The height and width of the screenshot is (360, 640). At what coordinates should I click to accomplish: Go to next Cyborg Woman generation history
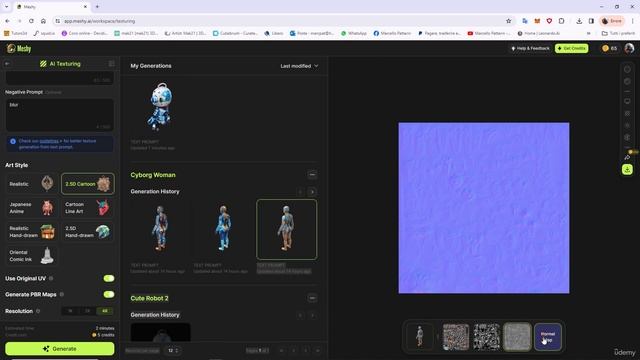(312, 192)
